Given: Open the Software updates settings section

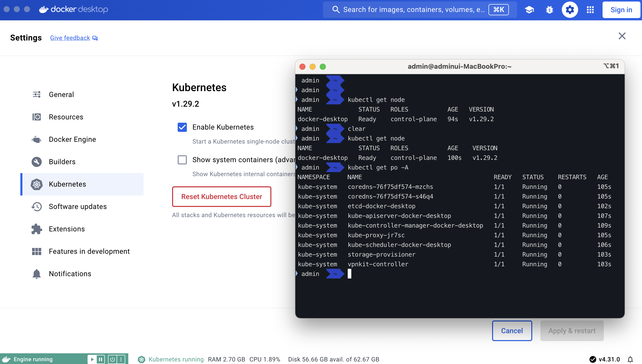Looking at the screenshot, I should pos(82,207).
